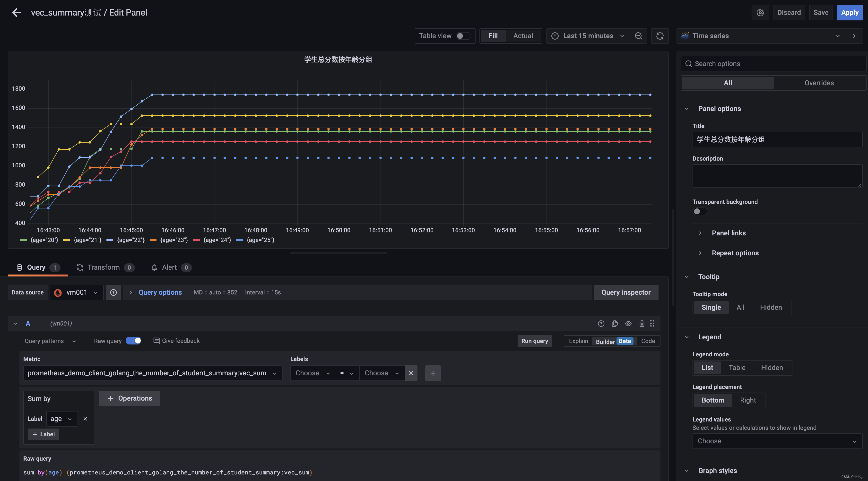
Task: Open dashboard settings gear icon
Action: [760, 13]
